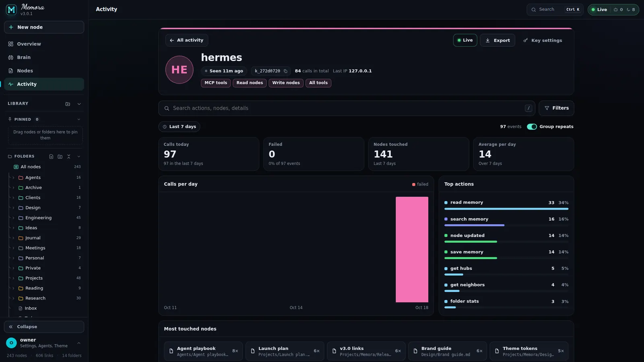644x362 pixels.
Task: Create a New node
Action: 44,27
